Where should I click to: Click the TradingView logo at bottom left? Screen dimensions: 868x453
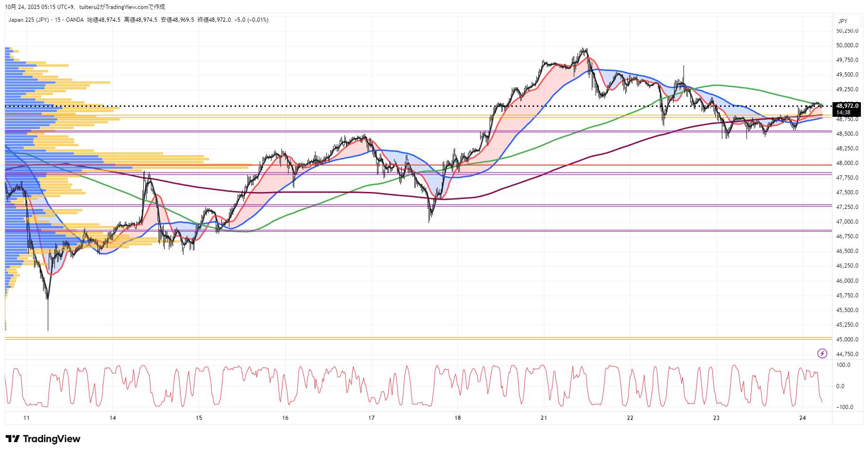(43, 439)
